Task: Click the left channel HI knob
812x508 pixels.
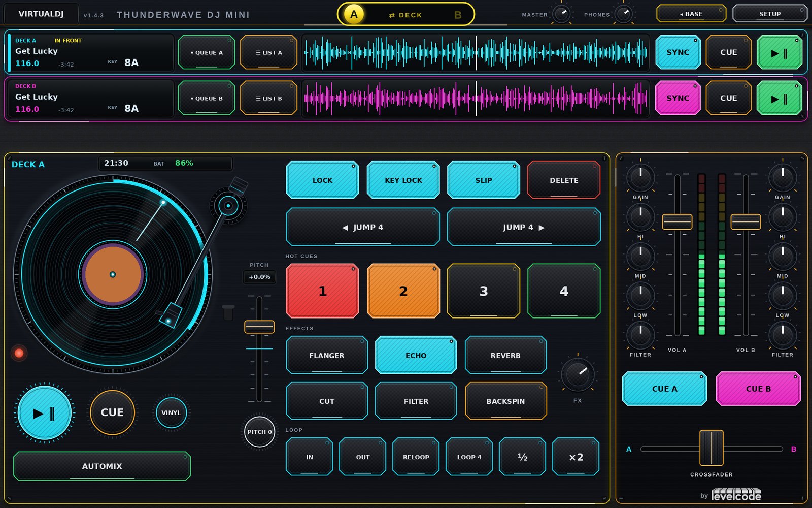Action: [640, 217]
